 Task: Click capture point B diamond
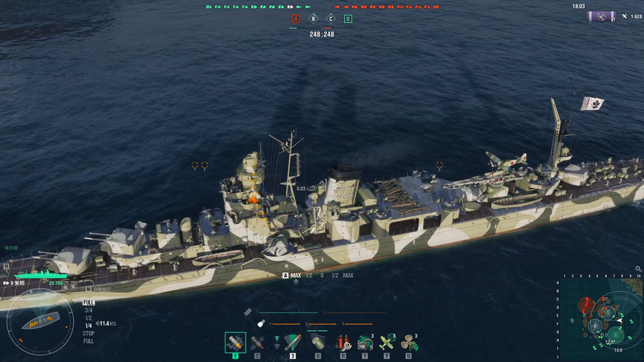(x=313, y=19)
